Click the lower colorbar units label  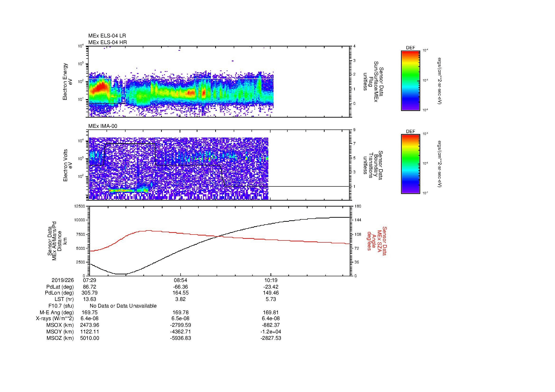click(440, 164)
